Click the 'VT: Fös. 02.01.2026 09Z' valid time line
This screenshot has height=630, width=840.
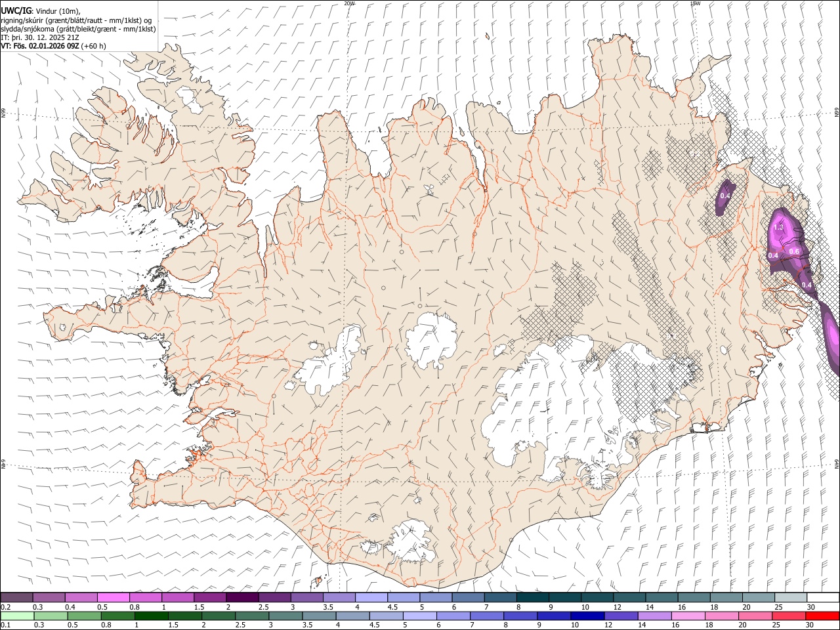point(40,46)
